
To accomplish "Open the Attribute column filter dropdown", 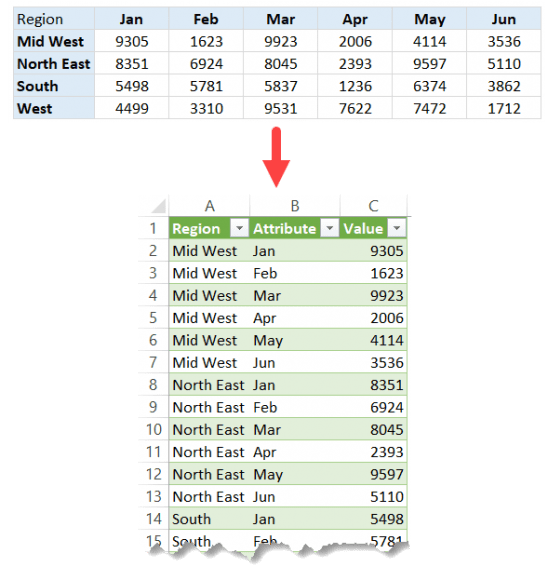I will (x=330, y=228).
